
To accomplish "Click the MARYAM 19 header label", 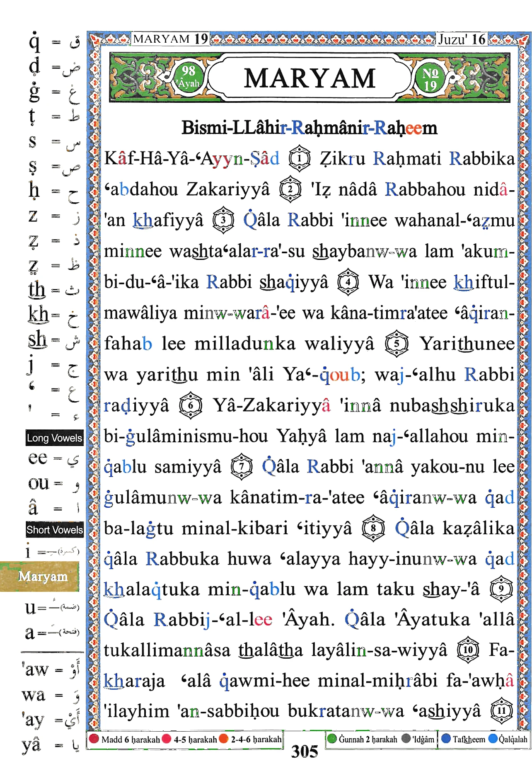I will pyautogui.click(x=170, y=39).
